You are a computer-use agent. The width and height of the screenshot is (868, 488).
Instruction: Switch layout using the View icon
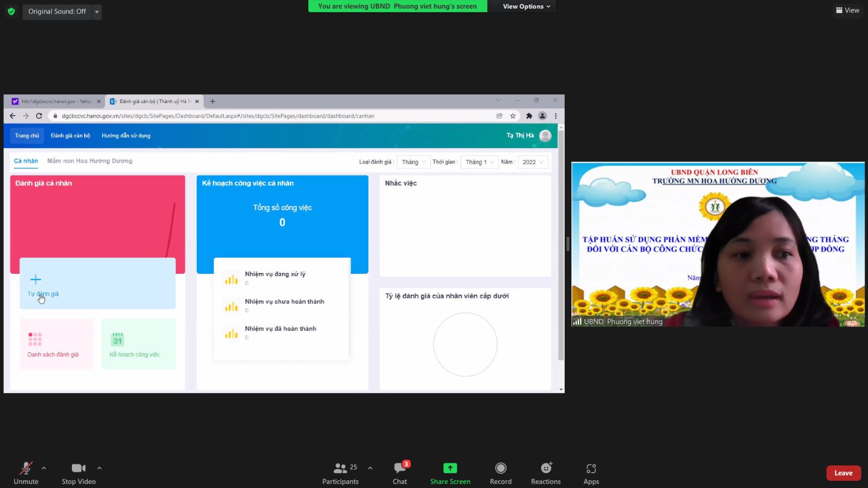point(847,10)
